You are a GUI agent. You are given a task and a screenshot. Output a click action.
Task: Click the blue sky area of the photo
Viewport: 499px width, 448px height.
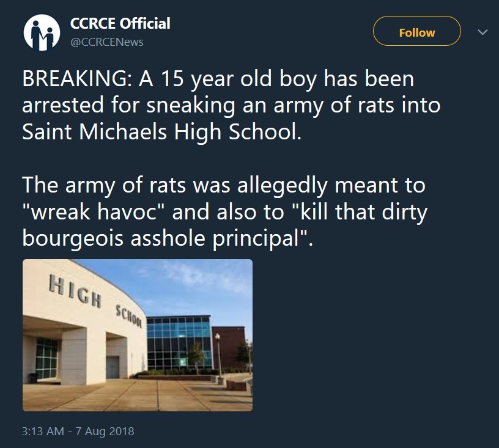click(x=202, y=287)
